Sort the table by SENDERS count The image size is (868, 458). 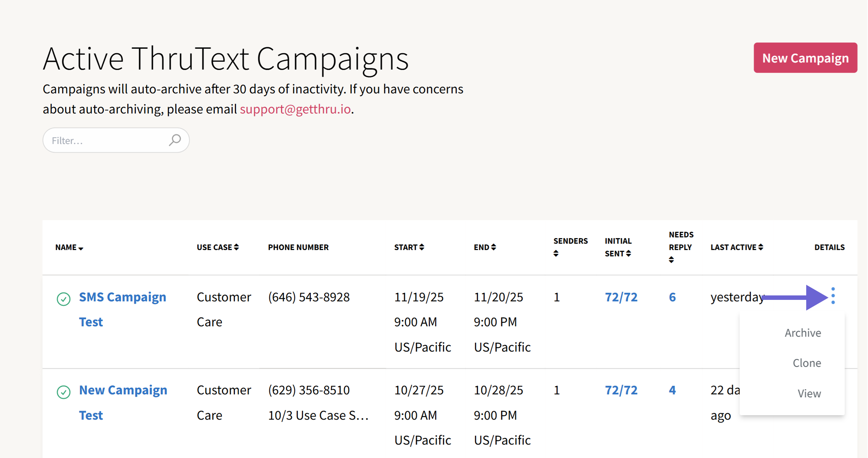tap(556, 253)
